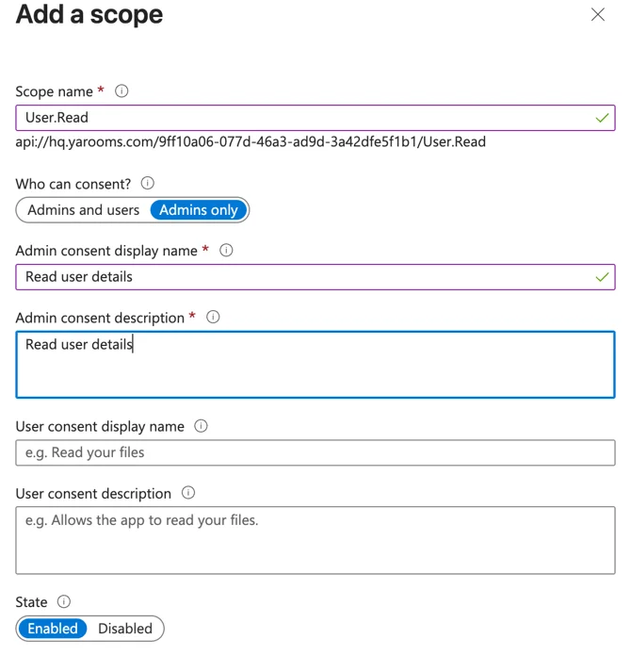Image resolution: width=631 pixels, height=672 pixels.
Task: Click info icon for User consent display name
Action: (x=201, y=426)
